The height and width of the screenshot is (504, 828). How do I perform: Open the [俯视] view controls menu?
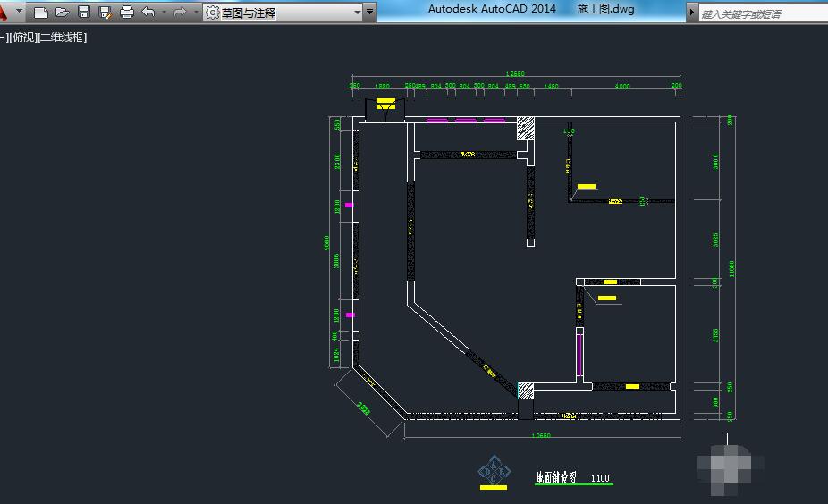point(22,38)
